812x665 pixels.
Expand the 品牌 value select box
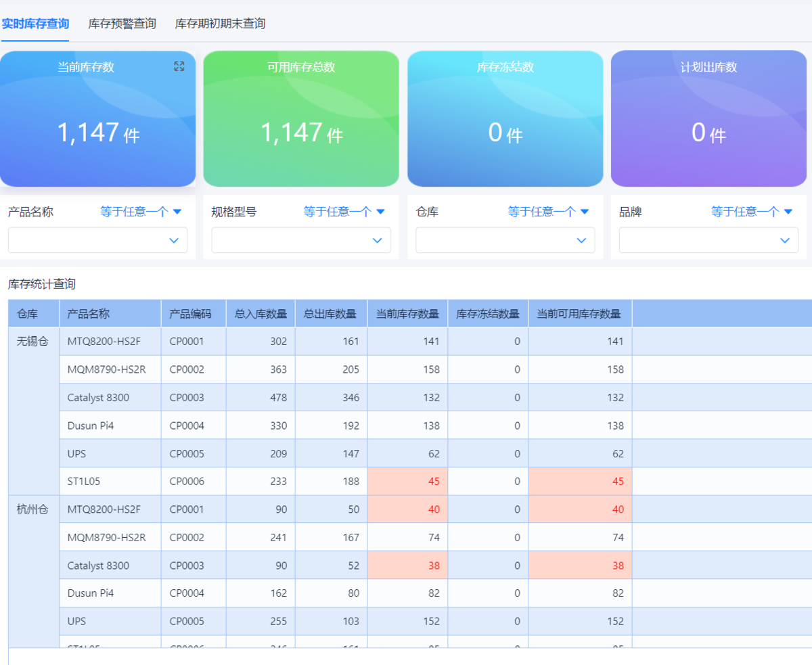pos(708,240)
